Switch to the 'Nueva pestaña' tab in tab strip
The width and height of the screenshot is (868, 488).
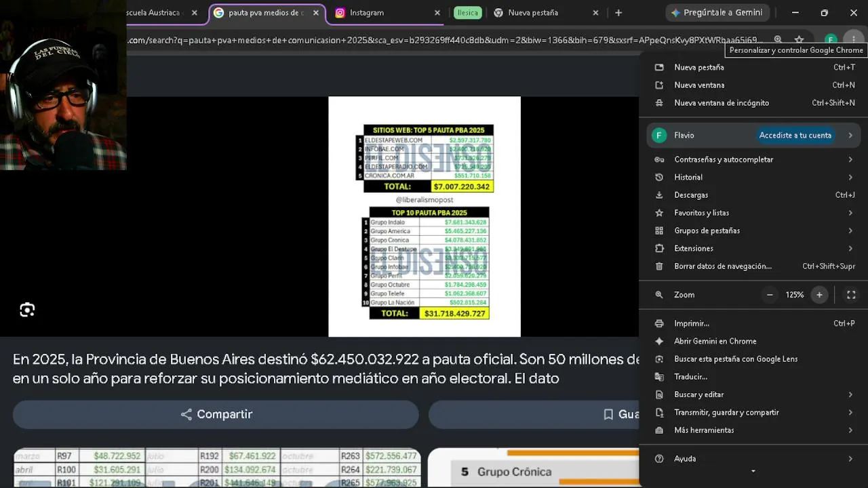point(547,13)
